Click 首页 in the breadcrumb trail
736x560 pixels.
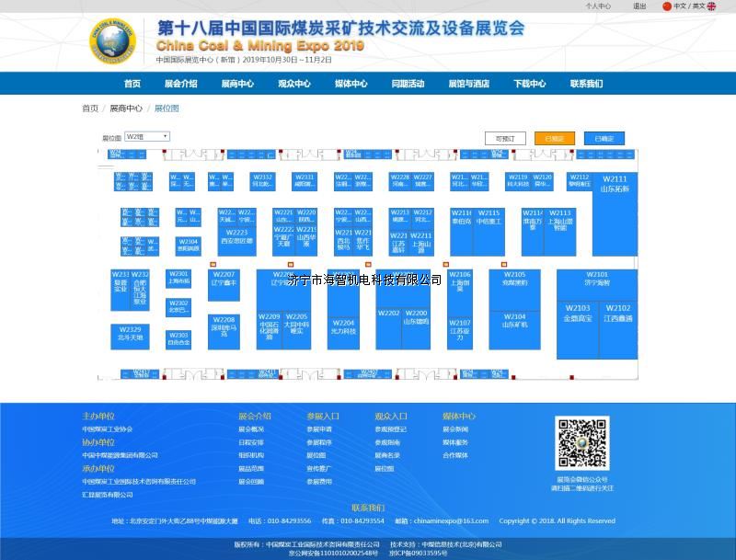pyautogui.click(x=90, y=109)
